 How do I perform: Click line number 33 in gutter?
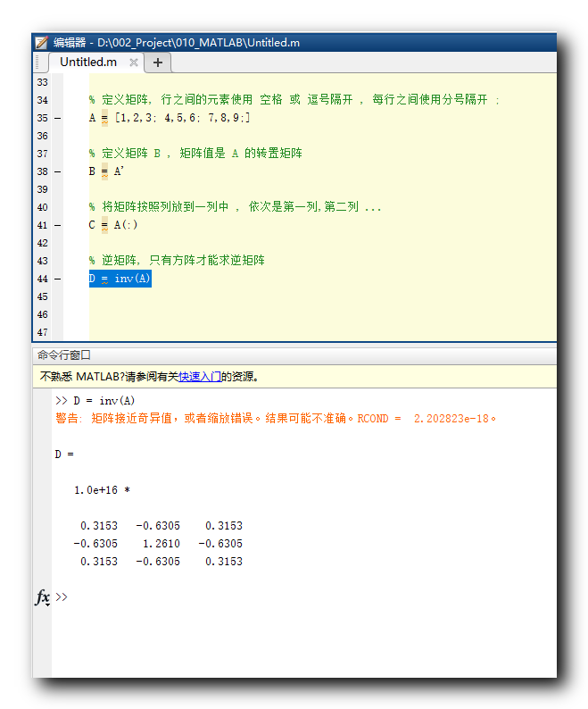[43, 82]
